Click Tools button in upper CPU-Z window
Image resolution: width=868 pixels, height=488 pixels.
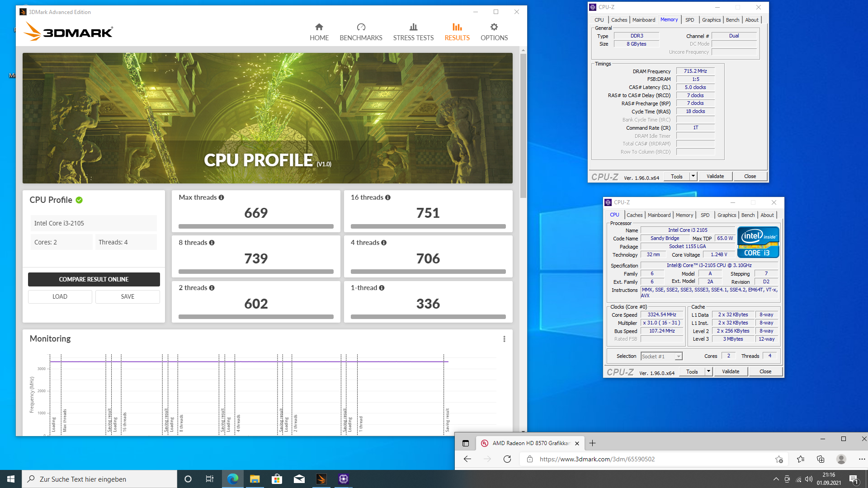(x=677, y=176)
